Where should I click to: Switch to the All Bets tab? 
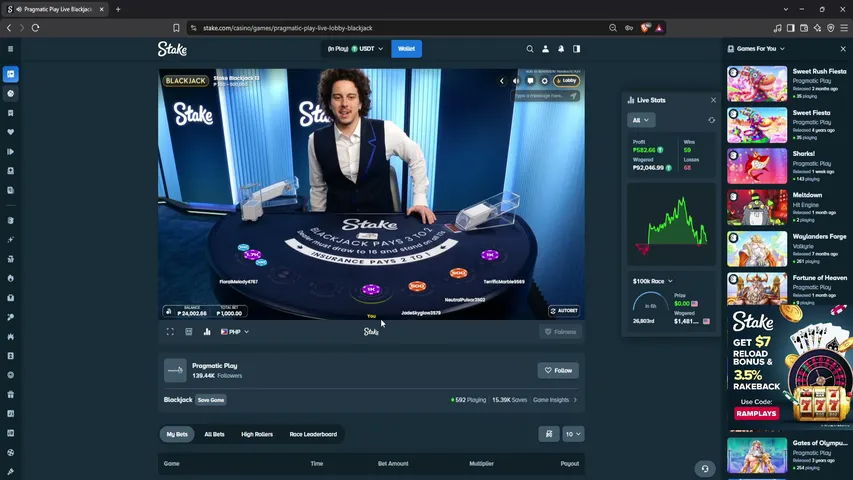(x=214, y=434)
